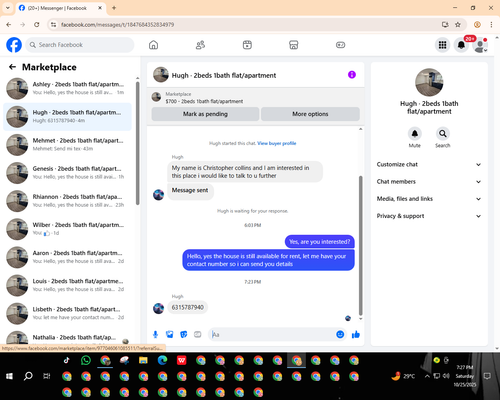Expand Customize chat section

click(429, 164)
